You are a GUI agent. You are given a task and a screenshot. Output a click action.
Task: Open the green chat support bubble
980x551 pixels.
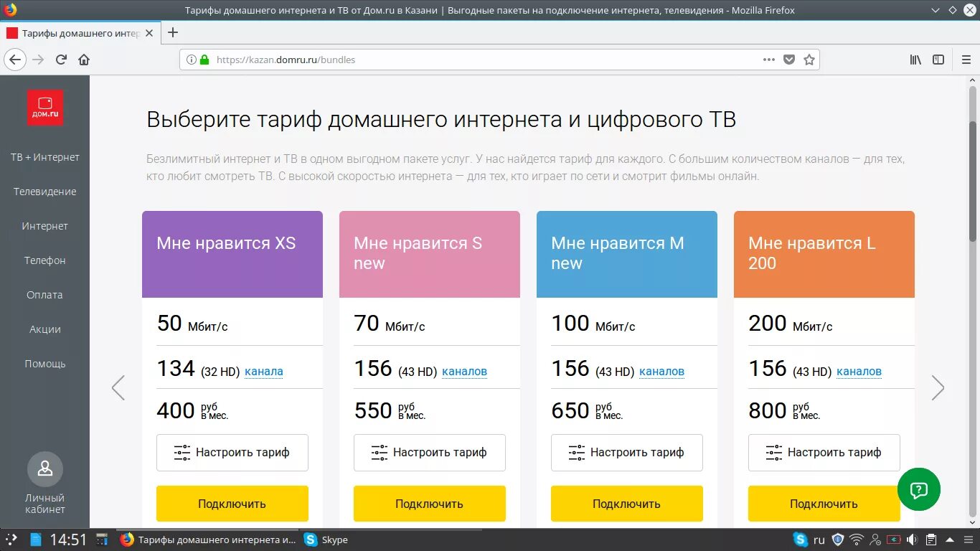pyautogui.click(x=918, y=489)
